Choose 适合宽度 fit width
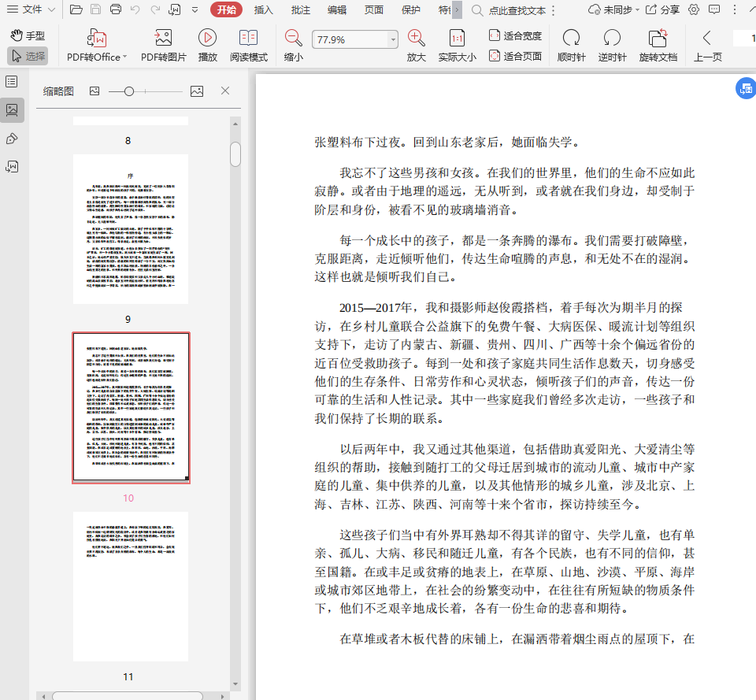Image resolution: width=756 pixels, height=700 pixels. click(x=515, y=35)
